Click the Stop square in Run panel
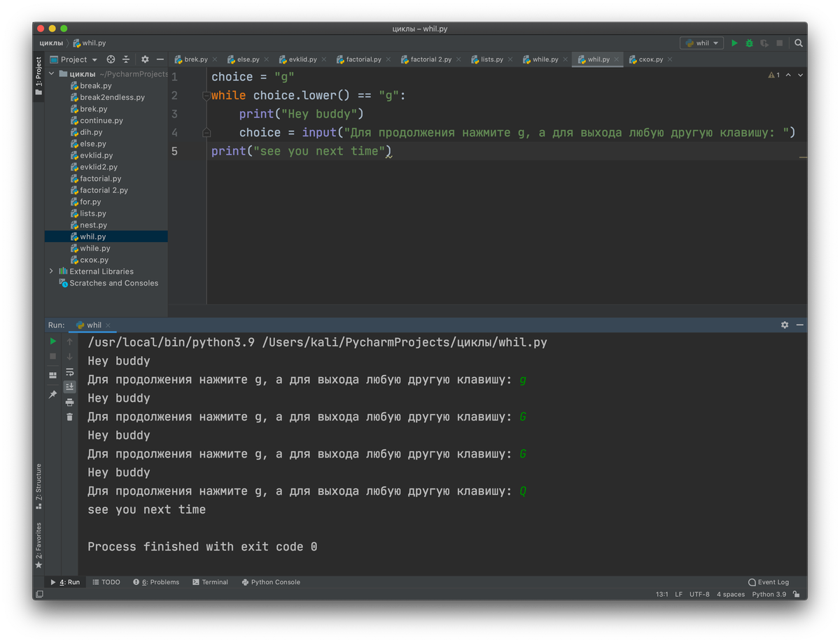Screen dimensions: 840x643 click(52, 357)
